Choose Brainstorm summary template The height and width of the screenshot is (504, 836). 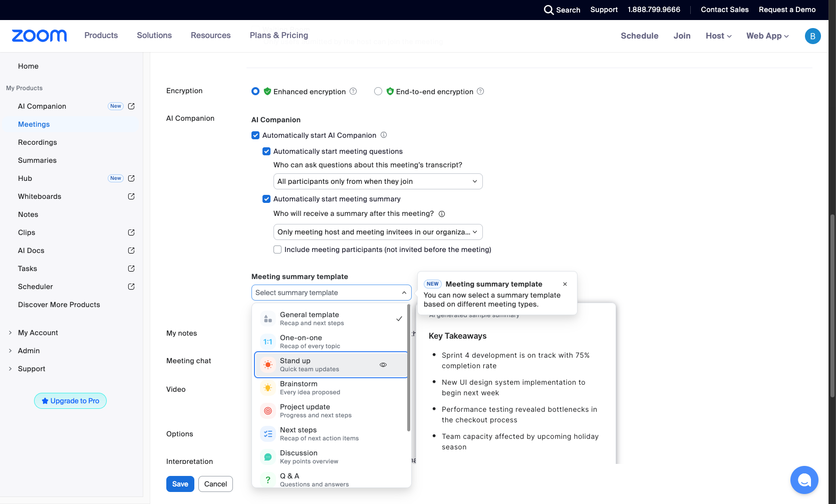331,388
